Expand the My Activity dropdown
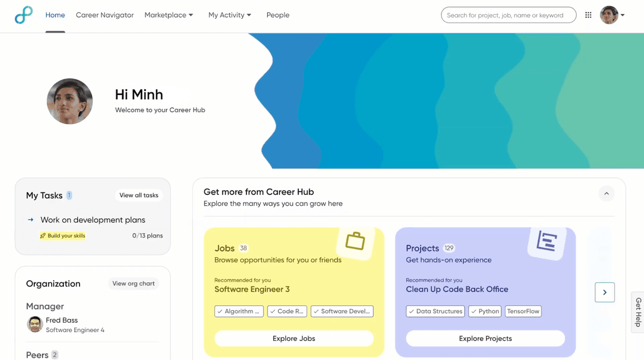The height and width of the screenshot is (360, 644). 229,15
